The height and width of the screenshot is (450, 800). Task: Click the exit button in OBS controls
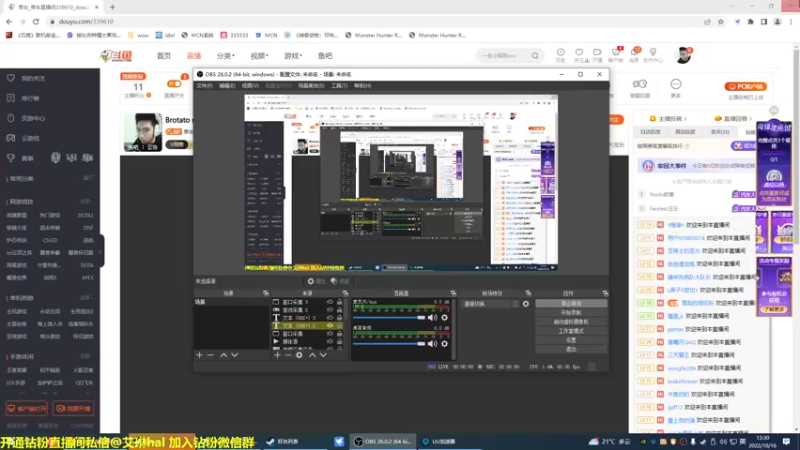pyautogui.click(x=571, y=349)
